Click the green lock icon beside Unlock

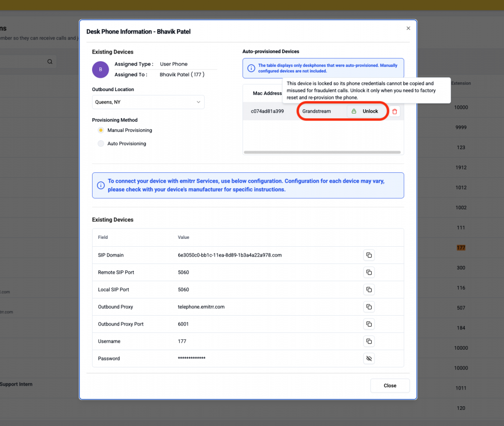(354, 111)
